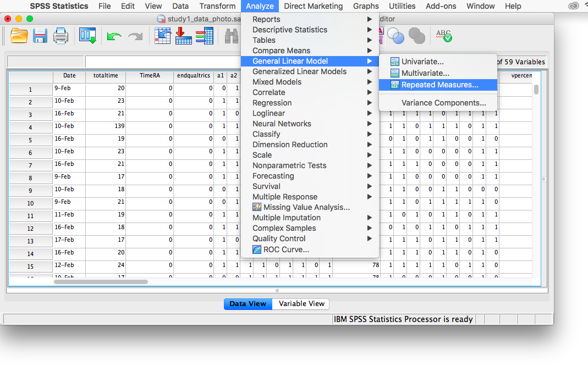Open the Help menu in the menu bar

point(513,6)
